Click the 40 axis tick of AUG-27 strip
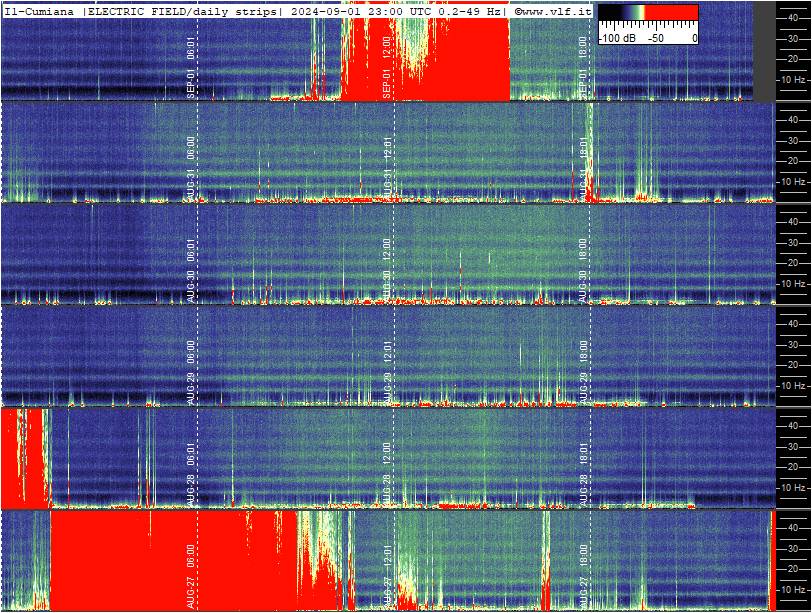 [x=792, y=528]
